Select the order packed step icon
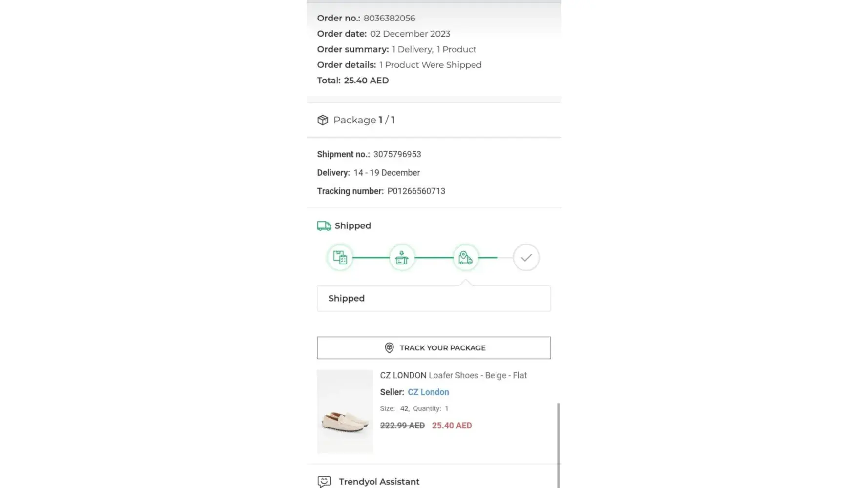 click(402, 257)
